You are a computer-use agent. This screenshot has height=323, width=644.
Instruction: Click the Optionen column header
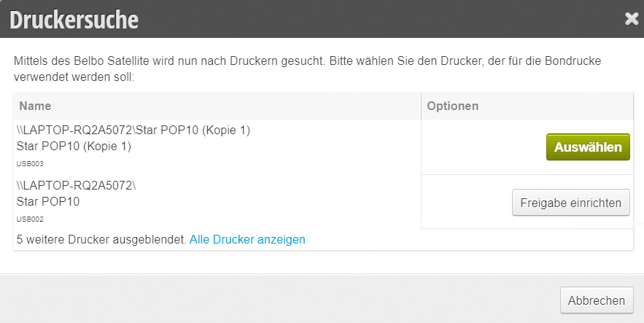pos(453,106)
